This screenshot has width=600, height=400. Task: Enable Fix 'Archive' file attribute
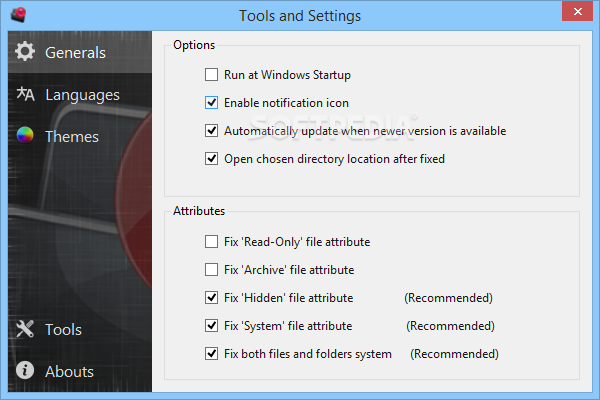(x=211, y=269)
